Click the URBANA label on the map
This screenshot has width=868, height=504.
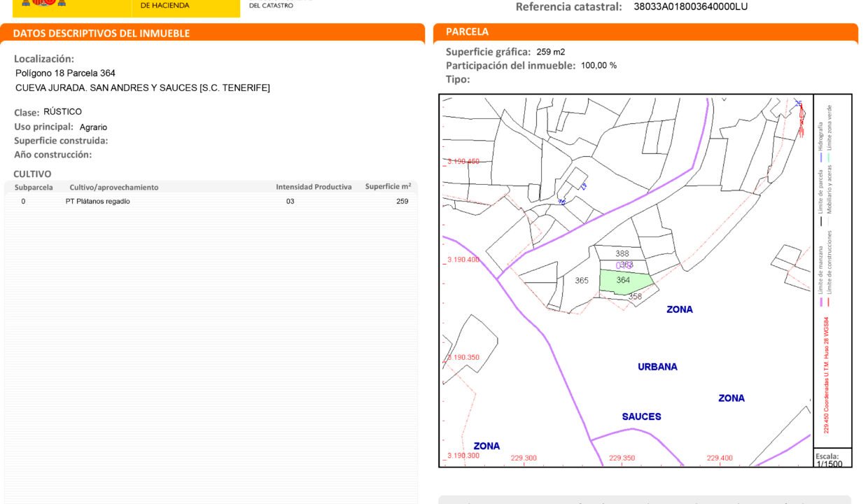[x=657, y=367]
